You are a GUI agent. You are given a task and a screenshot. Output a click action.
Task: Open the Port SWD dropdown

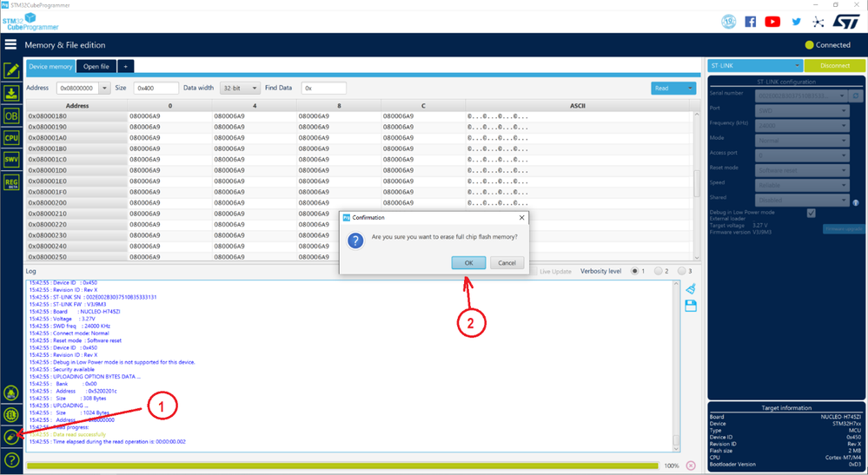pos(802,110)
